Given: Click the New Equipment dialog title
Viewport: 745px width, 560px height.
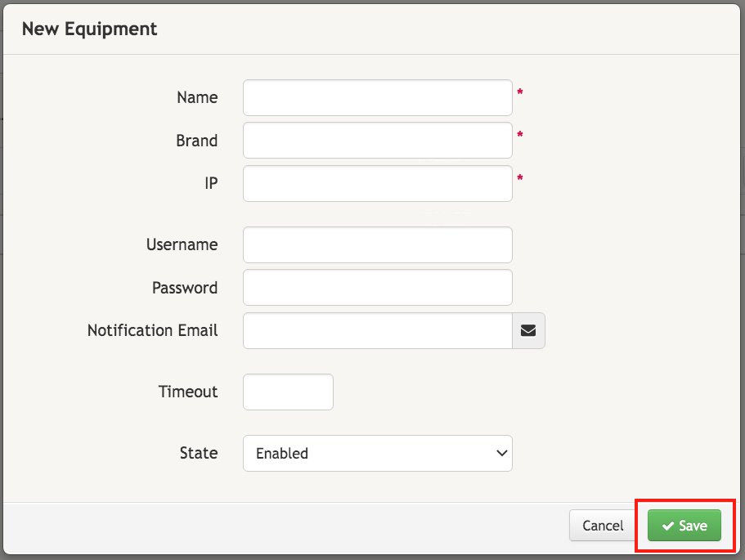Looking at the screenshot, I should 89,29.
